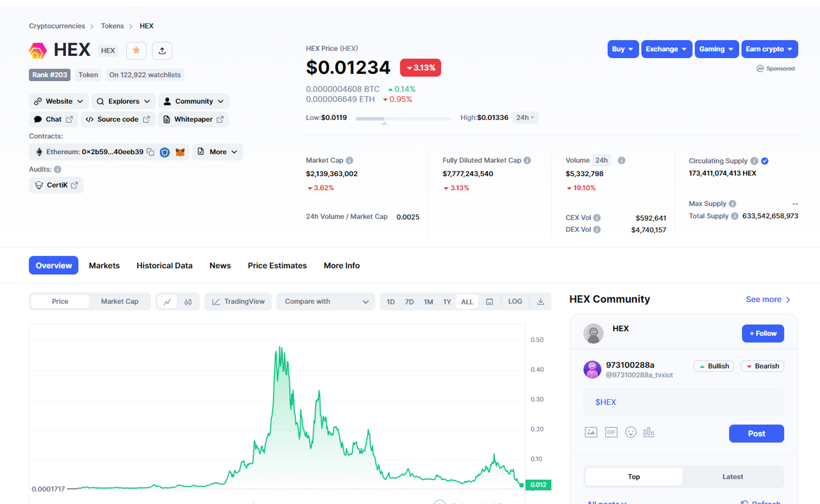Follow the HEX community
This screenshot has height=504, width=820.
click(x=763, y=334)
